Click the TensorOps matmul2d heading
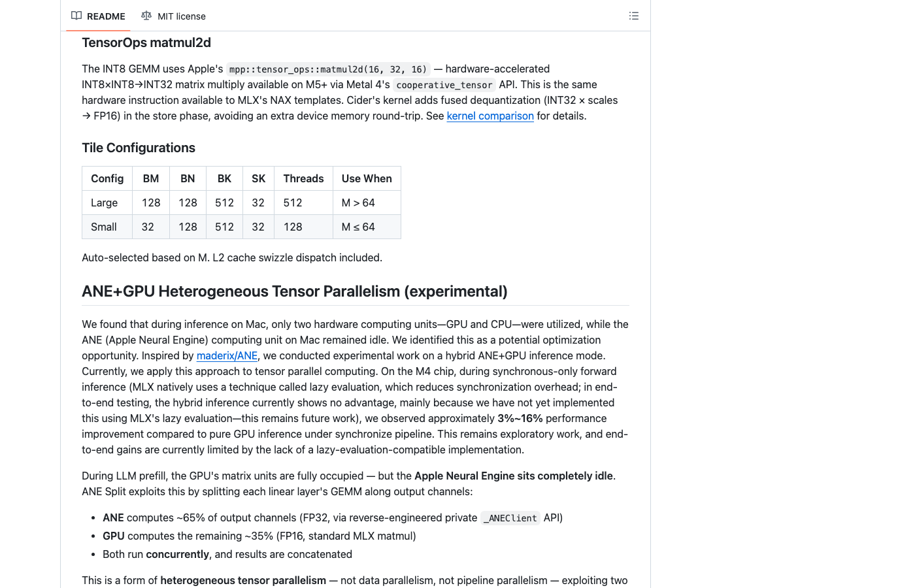Image resolution: width=915 pixels, height=588 pixels. coord(146,42)
